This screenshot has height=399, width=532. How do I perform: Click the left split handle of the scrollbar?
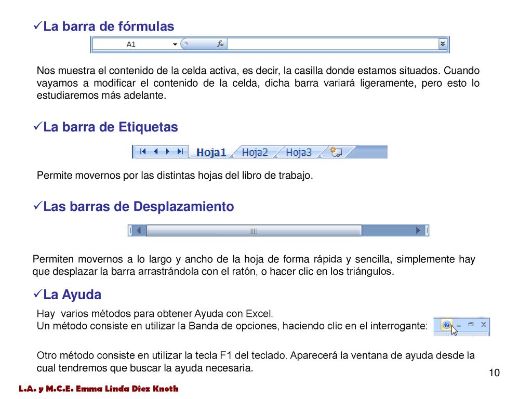tap(130, 230)
